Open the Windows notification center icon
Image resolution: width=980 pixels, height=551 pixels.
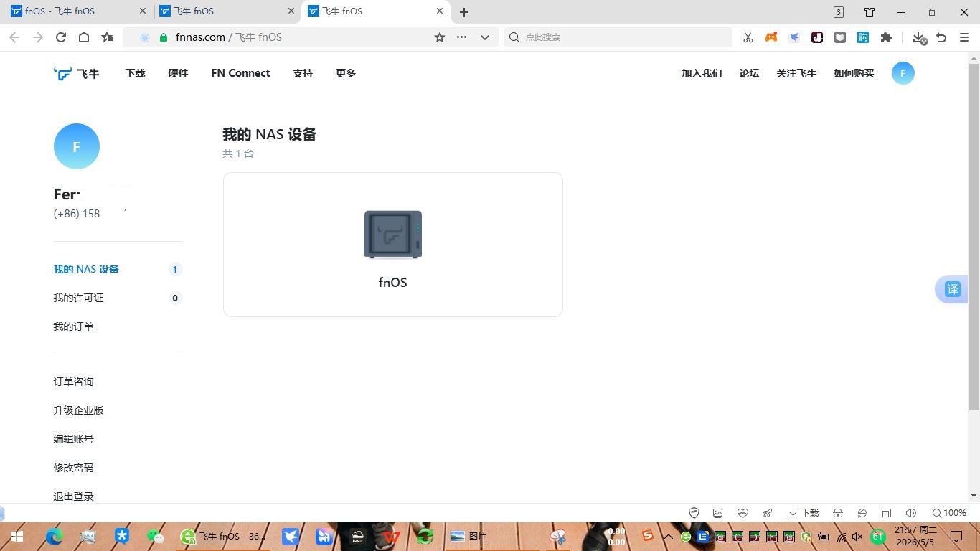click(956, 536)
